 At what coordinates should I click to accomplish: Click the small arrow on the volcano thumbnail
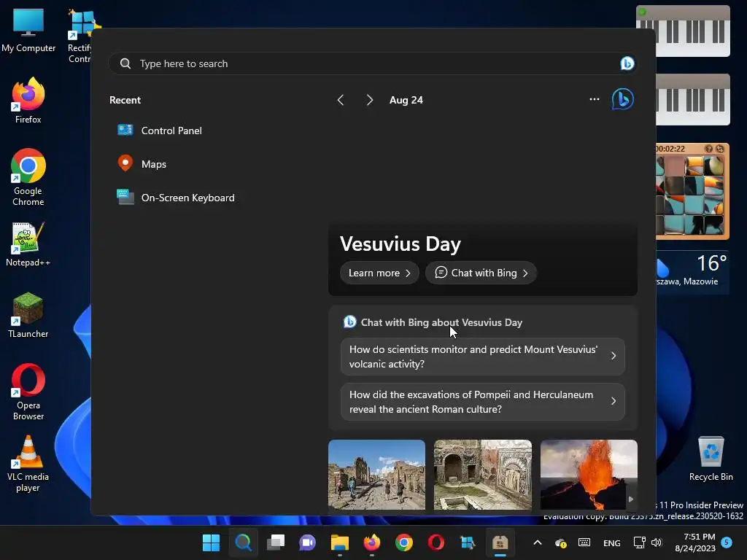click(631, 499)
